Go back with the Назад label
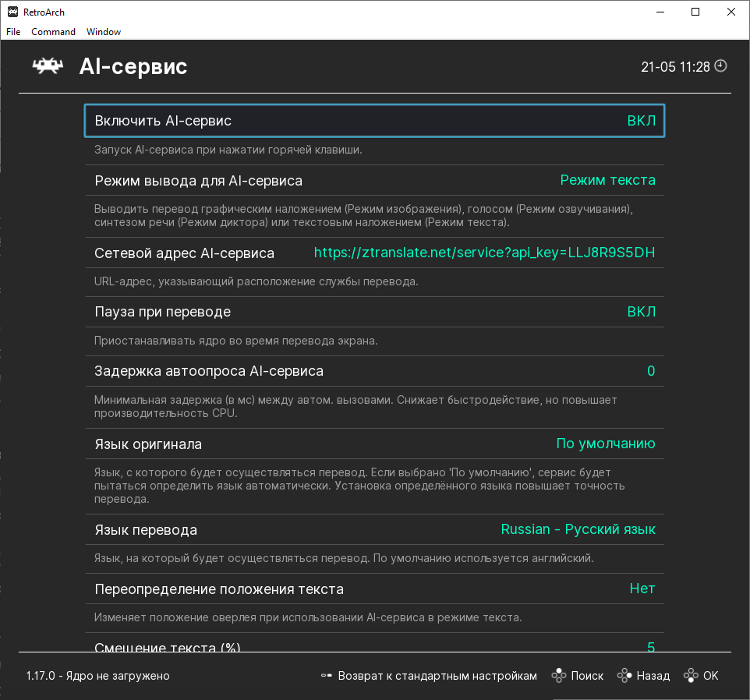 653,676
